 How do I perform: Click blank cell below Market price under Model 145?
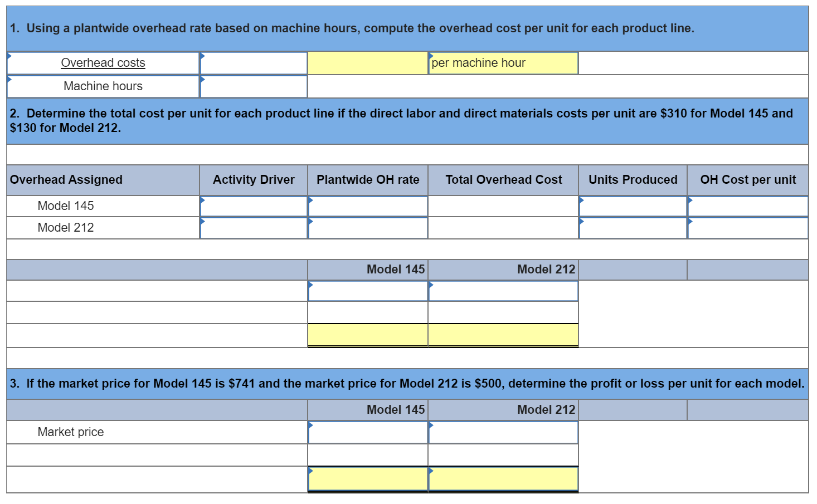coord(368,455)
